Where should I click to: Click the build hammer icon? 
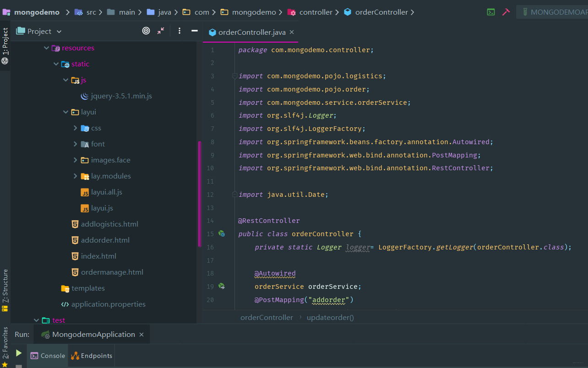point(506,12)
